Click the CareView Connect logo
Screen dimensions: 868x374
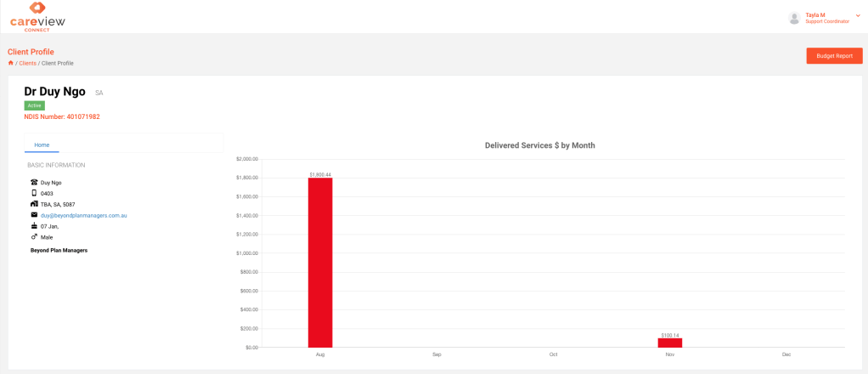click(x=37, y=17)
